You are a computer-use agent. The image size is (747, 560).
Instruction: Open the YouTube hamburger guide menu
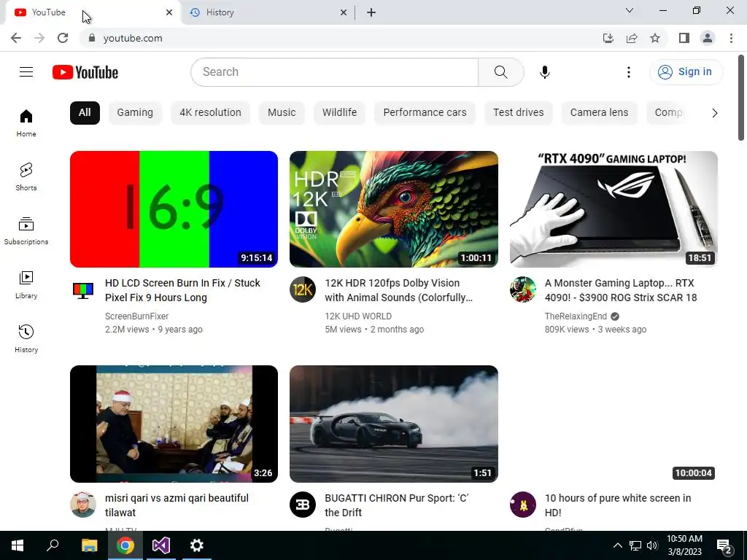click(26, 72)
